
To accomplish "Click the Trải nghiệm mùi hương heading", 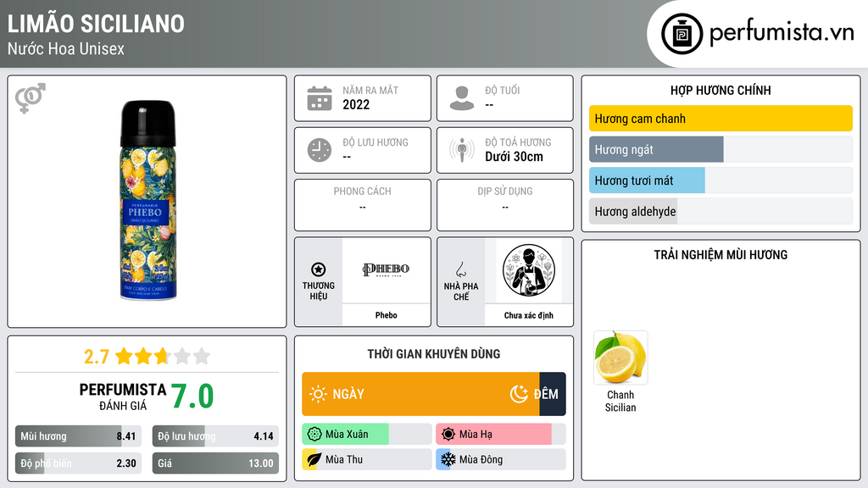I will click(721, 254).
